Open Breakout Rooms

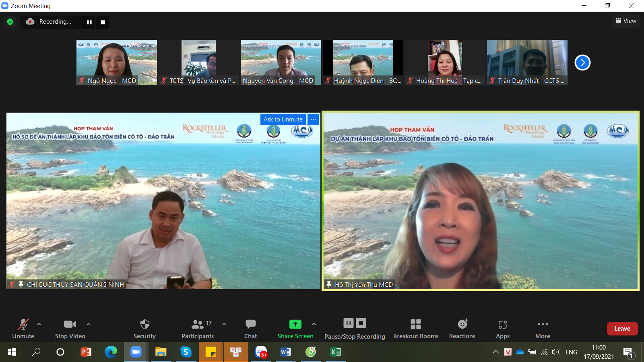pyautogui.click(x=415, y=328)
